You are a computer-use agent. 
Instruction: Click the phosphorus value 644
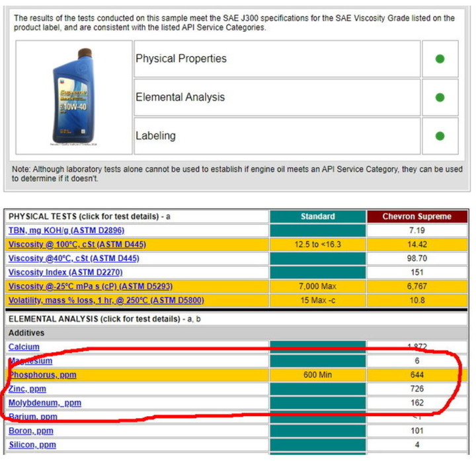pos(416,375)
